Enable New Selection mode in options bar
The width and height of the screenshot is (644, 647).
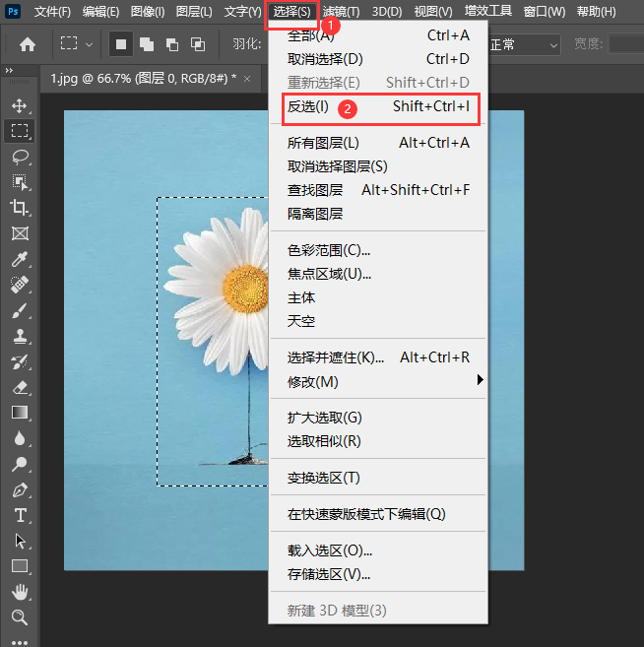121,44
